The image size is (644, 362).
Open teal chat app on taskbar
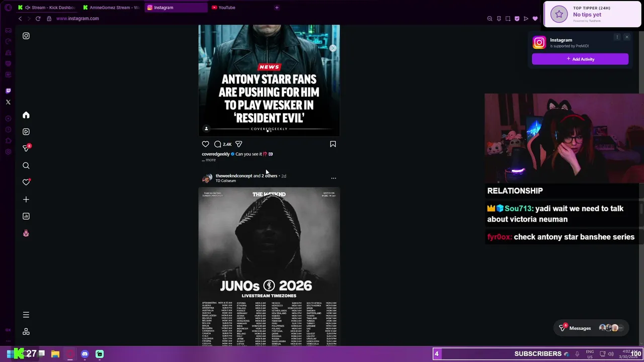[100, 354]
